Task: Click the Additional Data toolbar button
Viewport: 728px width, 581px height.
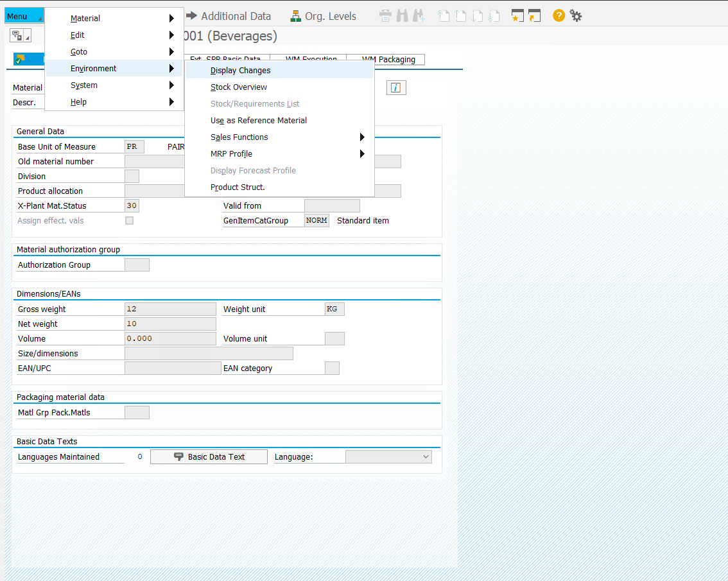Action: pyautogui.click(x=228, y=16)
